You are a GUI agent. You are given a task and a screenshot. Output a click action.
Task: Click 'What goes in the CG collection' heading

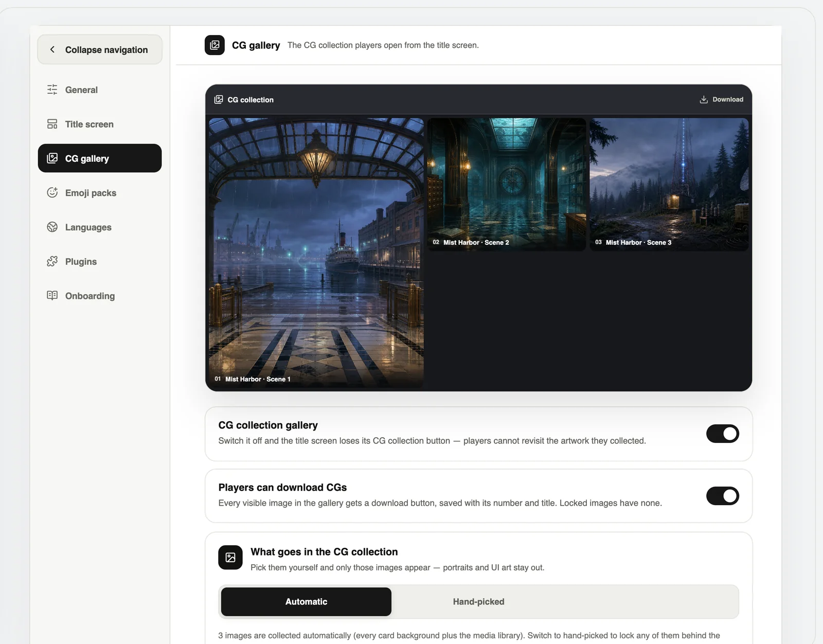(x=324, y=552)
